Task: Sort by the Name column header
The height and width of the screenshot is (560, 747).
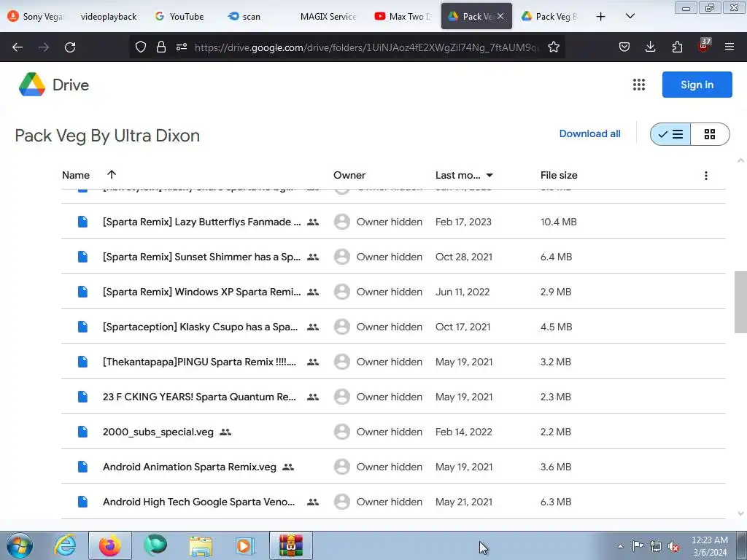Action: coord(76,175)
